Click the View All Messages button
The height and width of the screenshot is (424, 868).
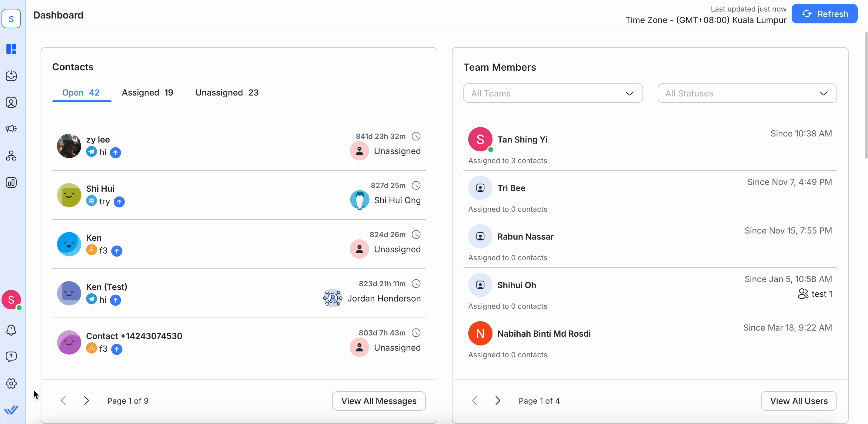point(379,401)
